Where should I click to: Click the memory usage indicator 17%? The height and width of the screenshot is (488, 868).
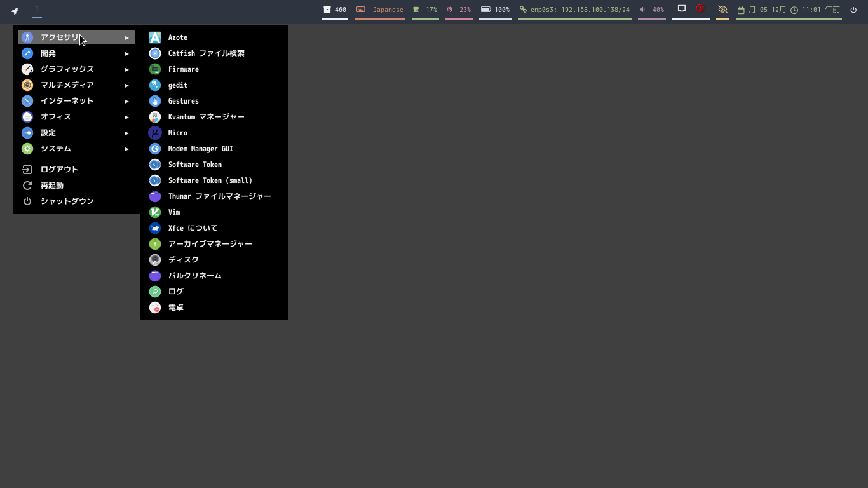425,10
